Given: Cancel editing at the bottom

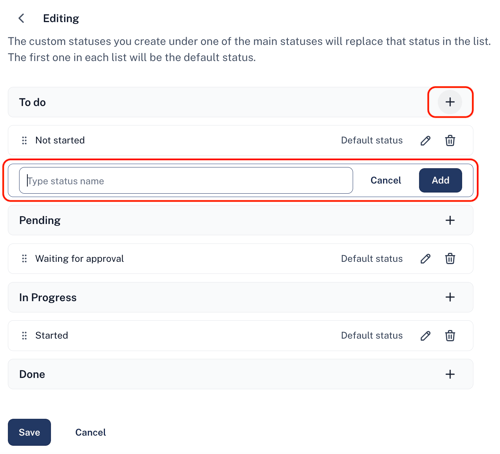Looking at the screenshot, I should click(90, 432).
